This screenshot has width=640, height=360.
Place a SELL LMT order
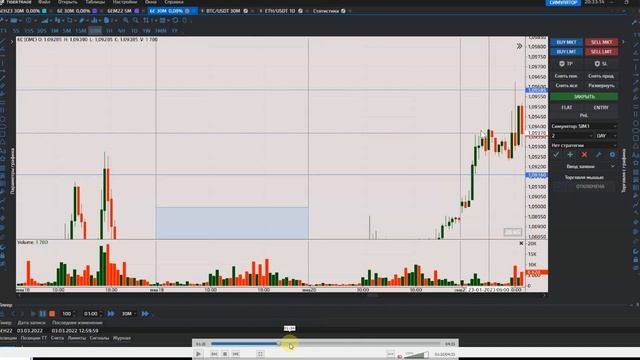tap(601, 52)
